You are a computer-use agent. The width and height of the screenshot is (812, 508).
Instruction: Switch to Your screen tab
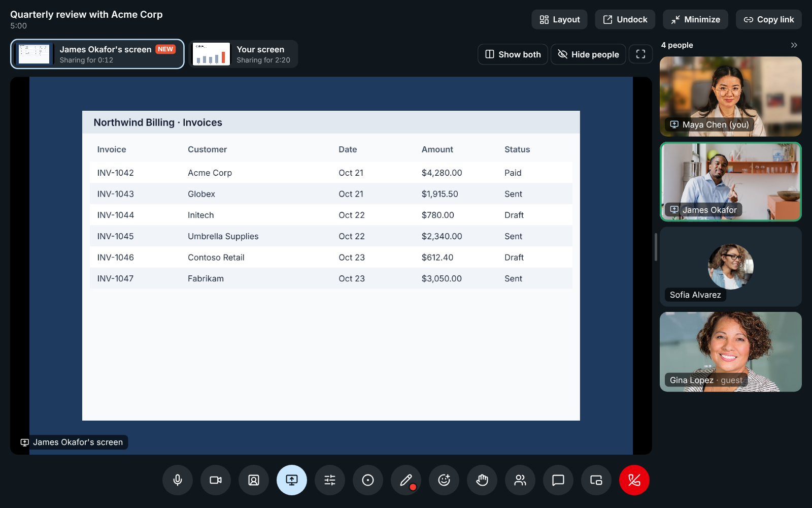[x=243, y=54]
